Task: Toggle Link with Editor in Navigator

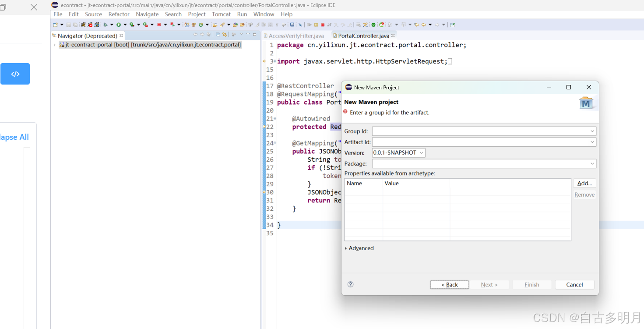Action: pos(225,35)
